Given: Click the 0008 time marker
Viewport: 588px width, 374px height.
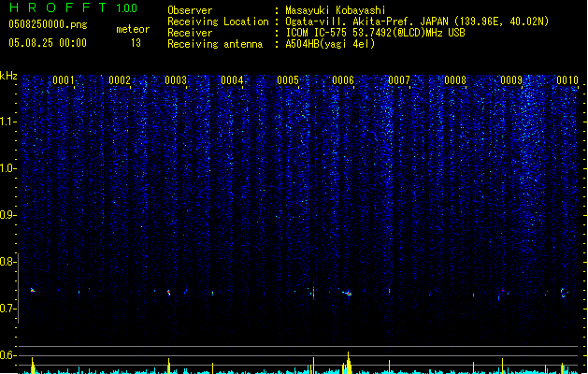Looking at the screenshot, I should (x=455, y=80).
